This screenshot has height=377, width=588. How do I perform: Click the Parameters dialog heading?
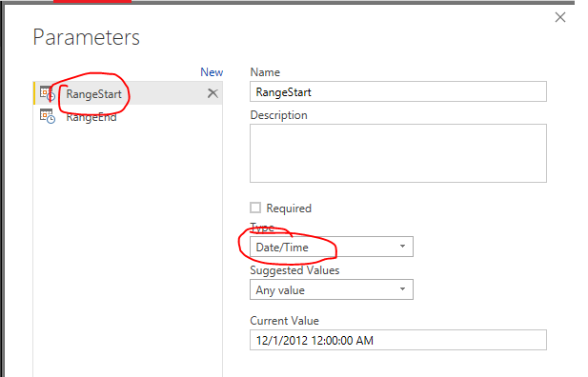tap(87, 37)
